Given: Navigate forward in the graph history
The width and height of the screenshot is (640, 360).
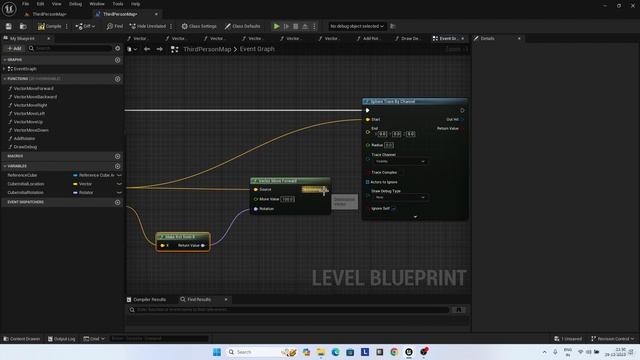Looking at the screenshot, I should point(160,49).
